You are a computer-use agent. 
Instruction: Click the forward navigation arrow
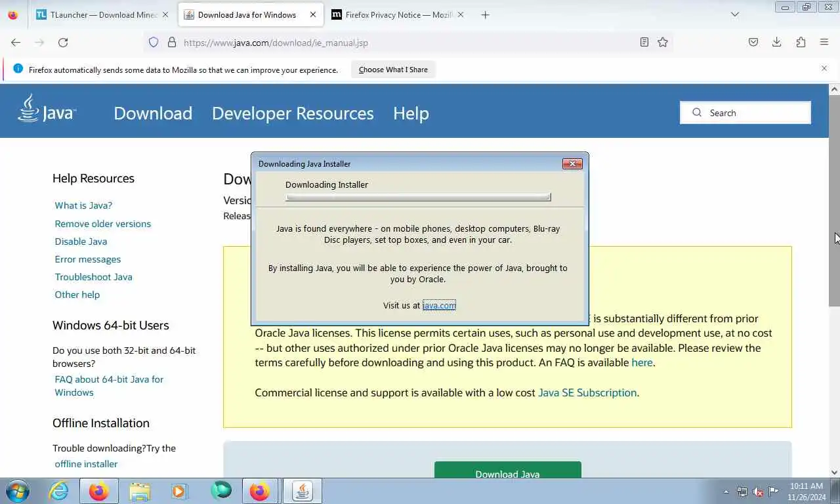coord(39,42)
